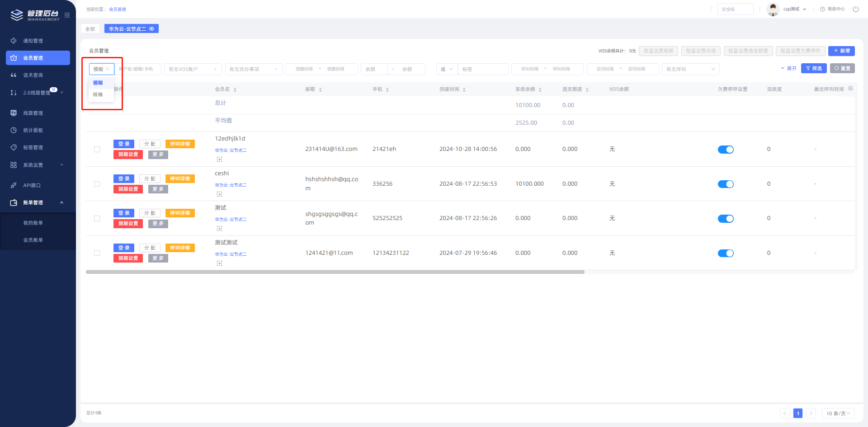Screen dimensions: 868x427
Task: Open the cyp测试 user dropdown
Action: coord(795,9)
